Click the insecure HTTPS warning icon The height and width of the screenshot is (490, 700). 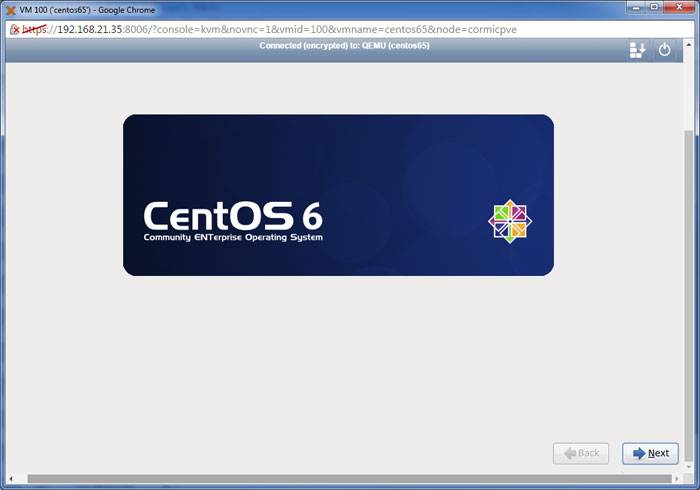pos(14,30)
